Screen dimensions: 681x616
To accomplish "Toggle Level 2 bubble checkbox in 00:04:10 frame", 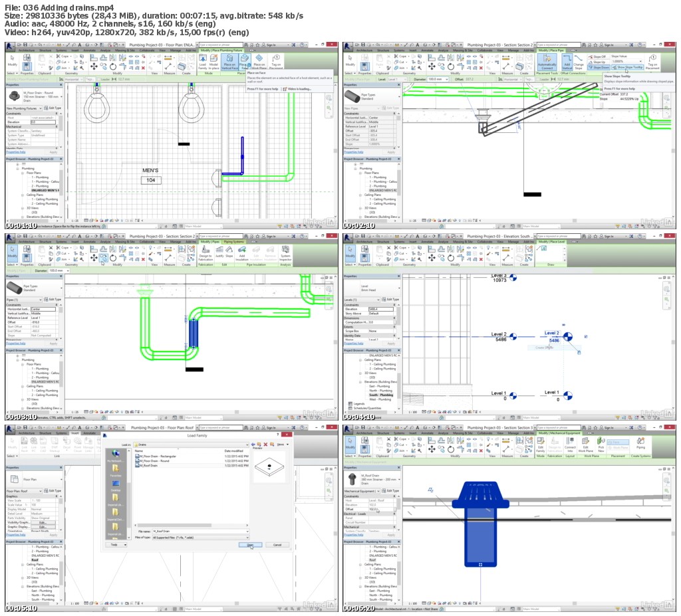I will click(586, 336).
